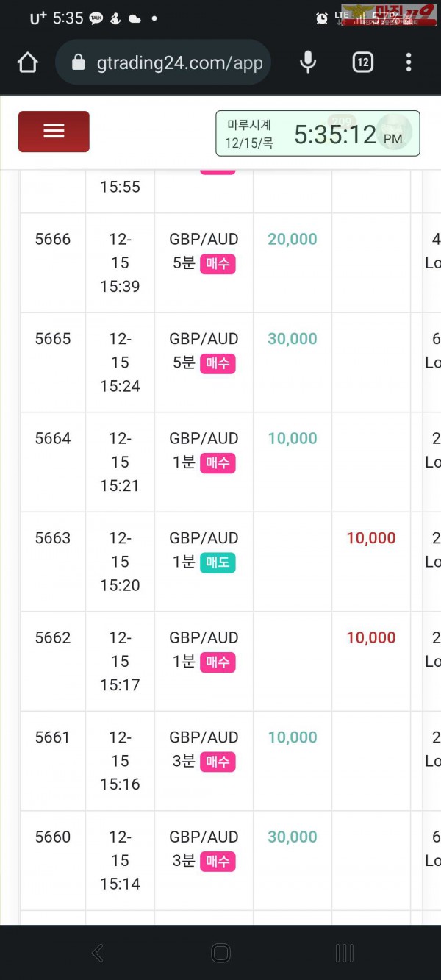Tap the 30,000 amount in row 5660
This screenshot has height=980, width=441.
[x=293, y=837]
